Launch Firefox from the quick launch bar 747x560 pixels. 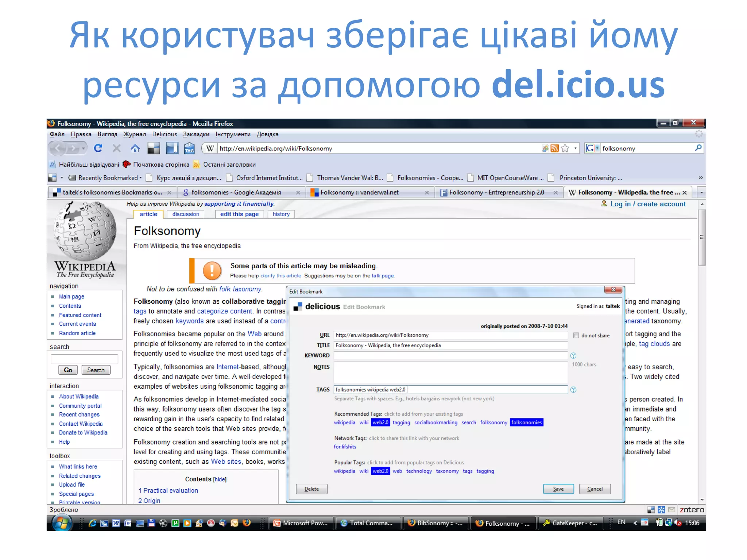click(247, 523)
